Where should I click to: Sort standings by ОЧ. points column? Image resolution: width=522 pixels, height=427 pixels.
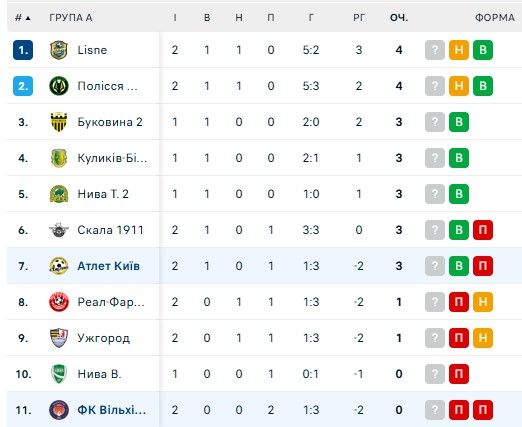(399, 18)
